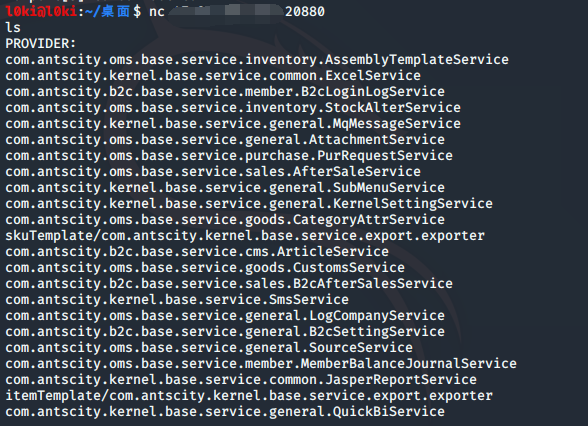Select the SubMenuService line

(225, 188)
